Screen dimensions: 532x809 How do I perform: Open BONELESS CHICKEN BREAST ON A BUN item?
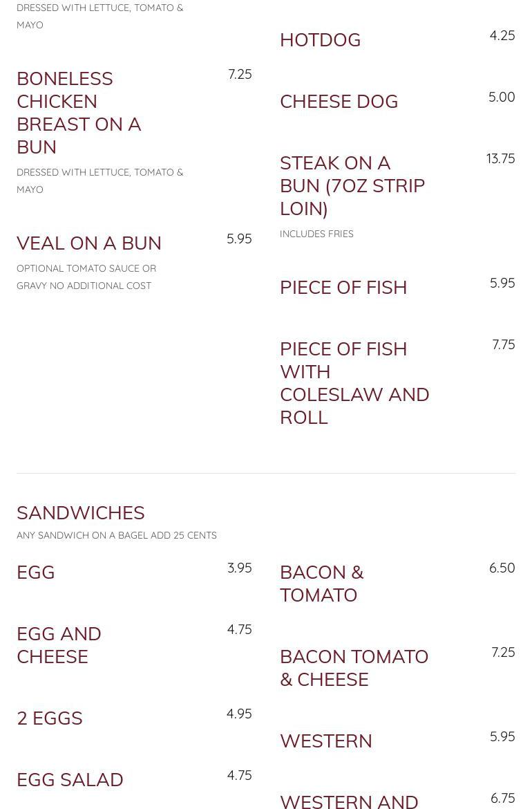pos(79,113)
